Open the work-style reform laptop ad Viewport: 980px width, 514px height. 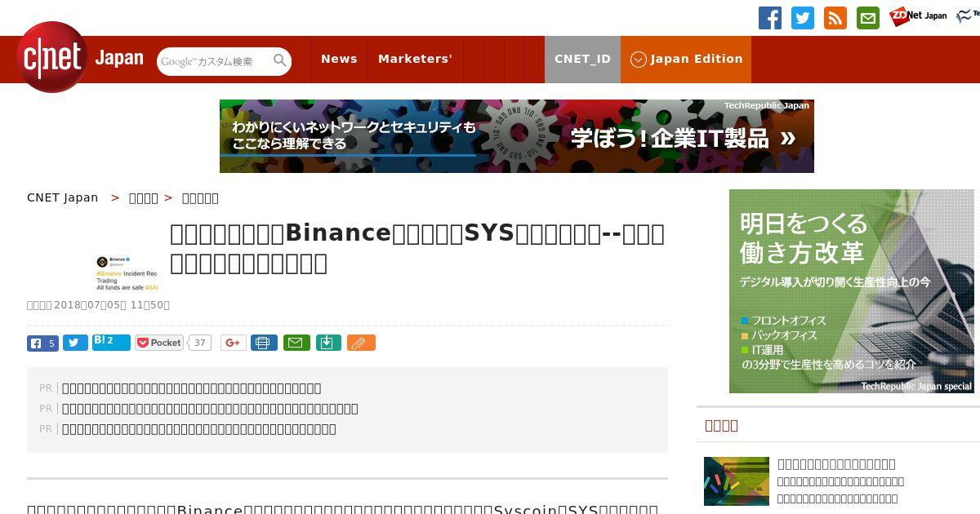[852, 291]
